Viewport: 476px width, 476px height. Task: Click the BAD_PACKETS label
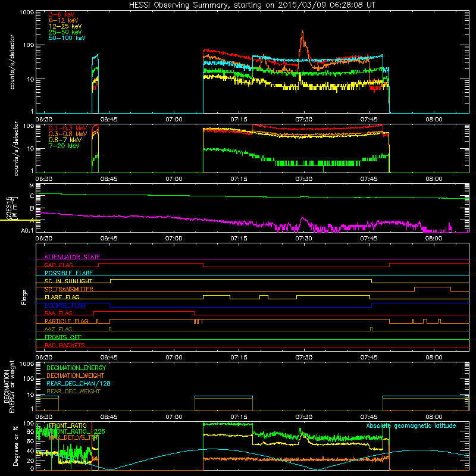[65, 345]
